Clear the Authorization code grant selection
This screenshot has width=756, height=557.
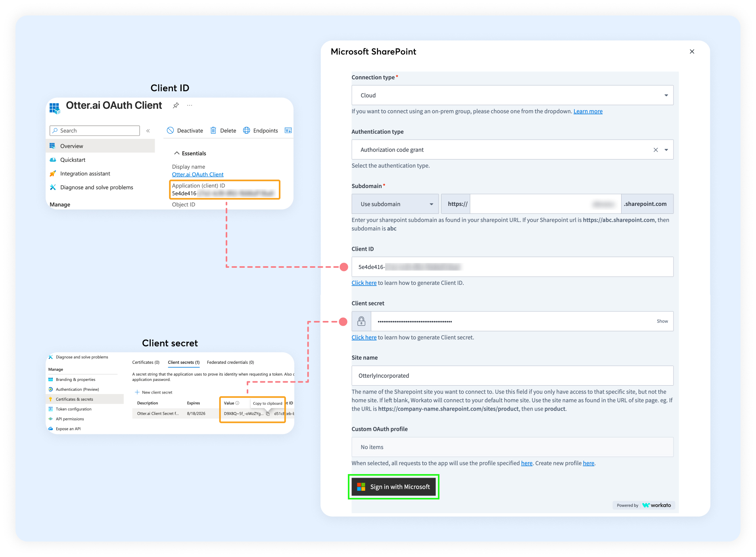656,150
